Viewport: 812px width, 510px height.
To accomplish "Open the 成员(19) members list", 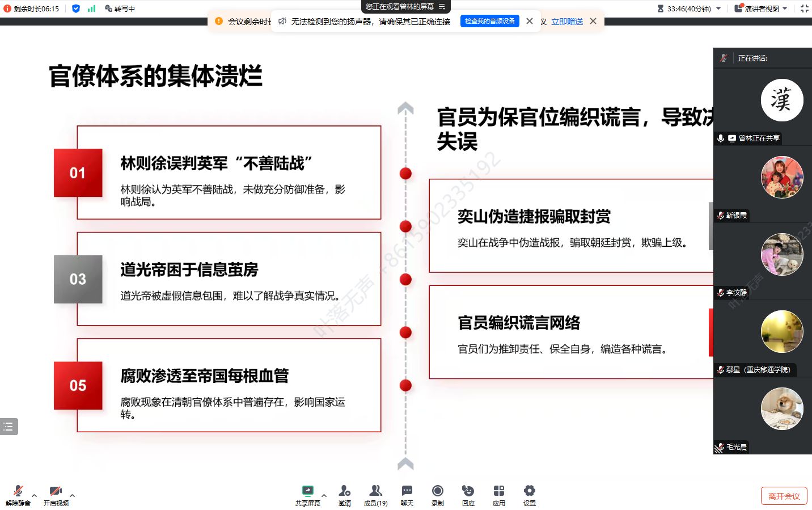I will pos(375,494).
